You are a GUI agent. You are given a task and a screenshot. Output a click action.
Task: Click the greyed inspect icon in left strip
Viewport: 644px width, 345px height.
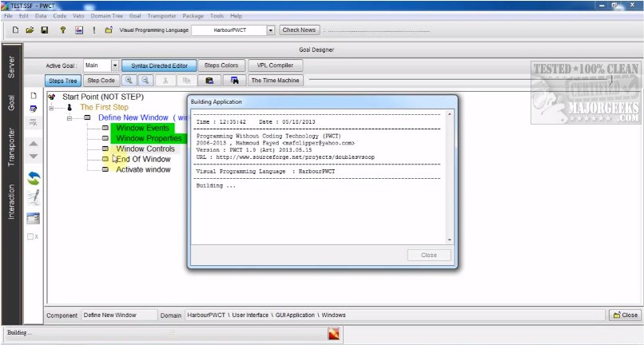(34, 122)
